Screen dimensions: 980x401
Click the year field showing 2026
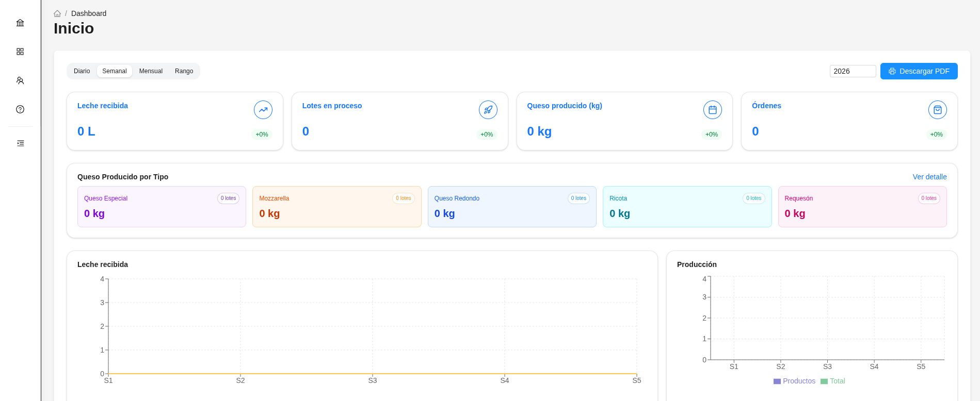[853, 71]
